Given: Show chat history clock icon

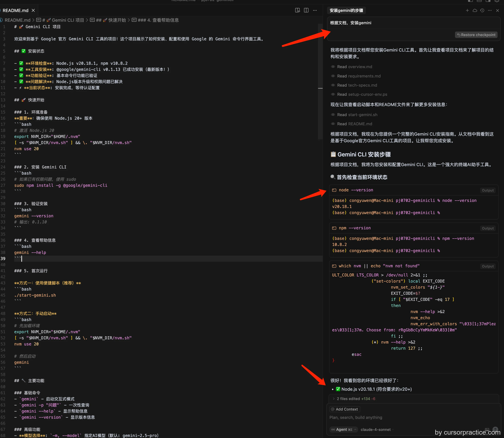Looking at the screenshot, I should pos(482,11).
